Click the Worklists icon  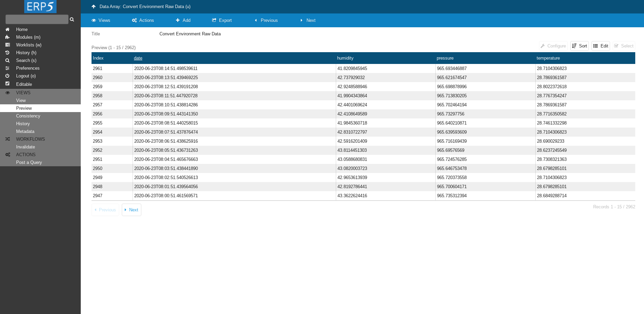(x=7, y=45)
